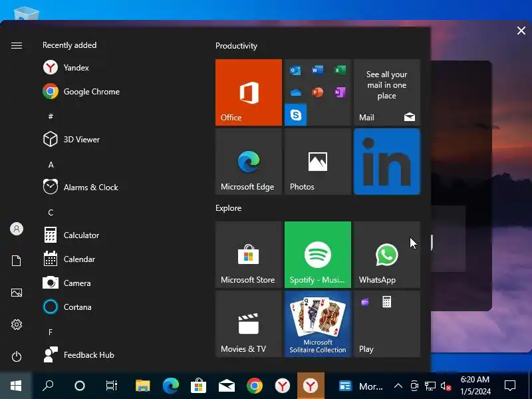This screenshot has width=532, height=399.
Task: Show hidden system tray icons chevron
Action: [398, 386]
